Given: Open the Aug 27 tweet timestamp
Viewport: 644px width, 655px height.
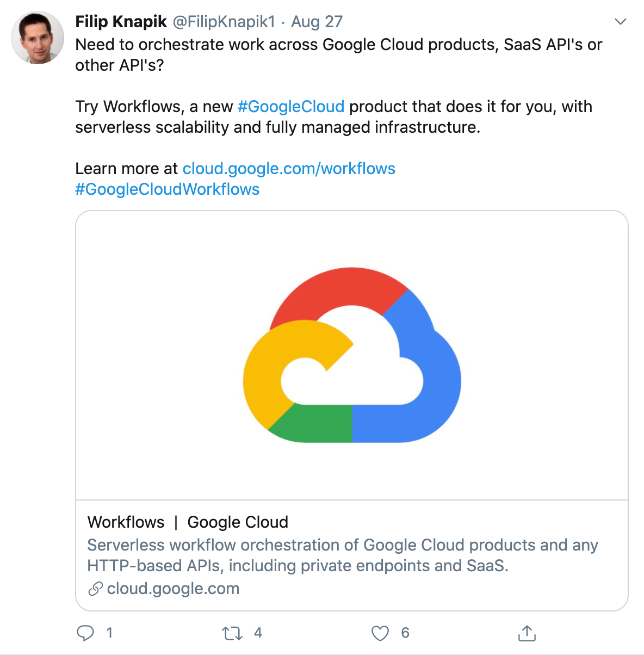Looking at the screenshot, I should click(x=317, y=22).
